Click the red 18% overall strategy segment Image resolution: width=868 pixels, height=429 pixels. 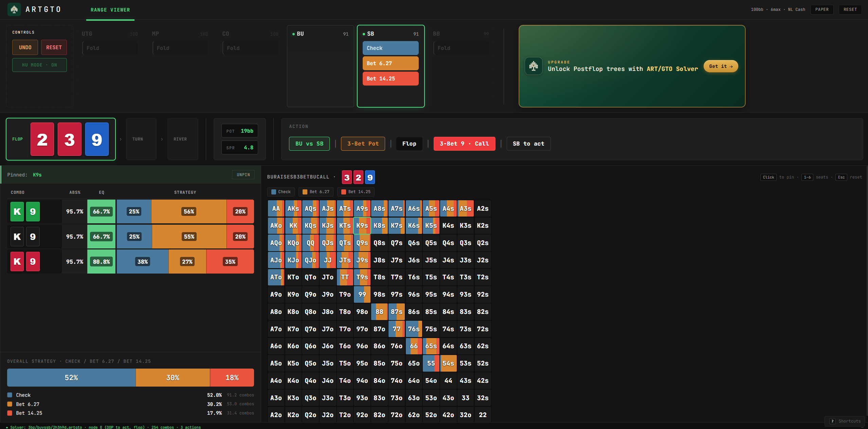pos(232,377)
